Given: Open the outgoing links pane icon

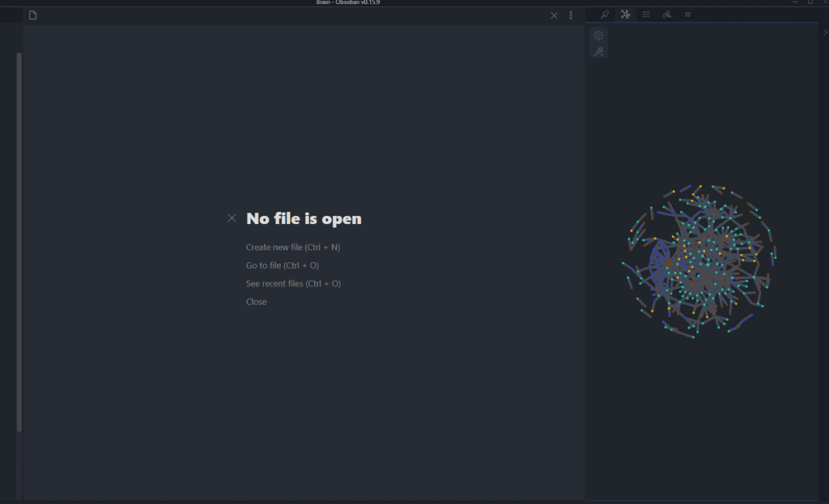Looking at the screenshot, I should click(x=666, y=15).
